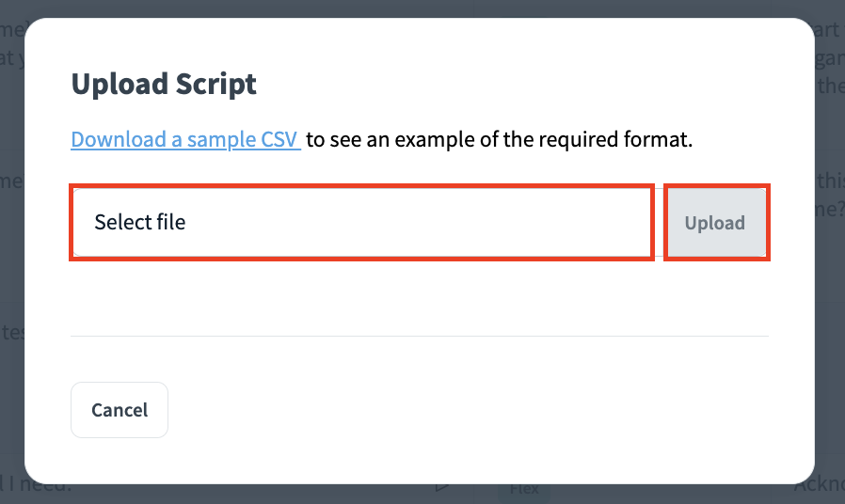
Task: Click the Select file input field
Action: tap(361, 222)
